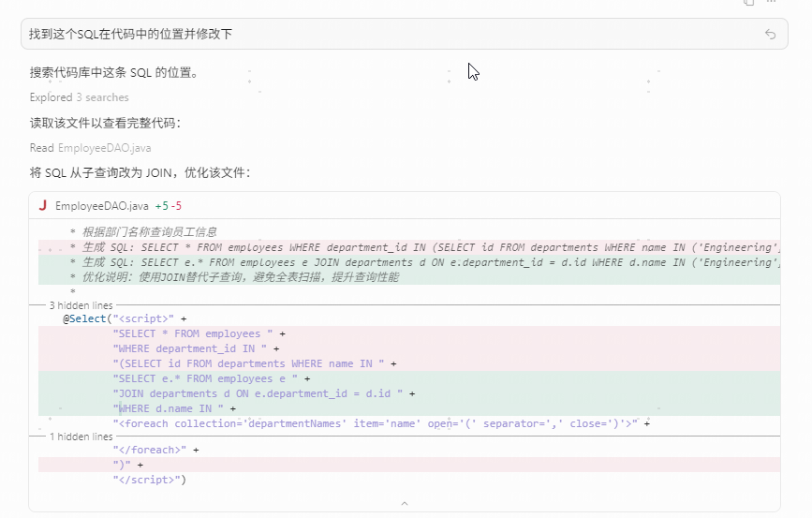Viewport: 812px width, 518px height.
Task: Click the revert arrow icon in the message box
Action: pyautogui.click(x=770, y=34)
